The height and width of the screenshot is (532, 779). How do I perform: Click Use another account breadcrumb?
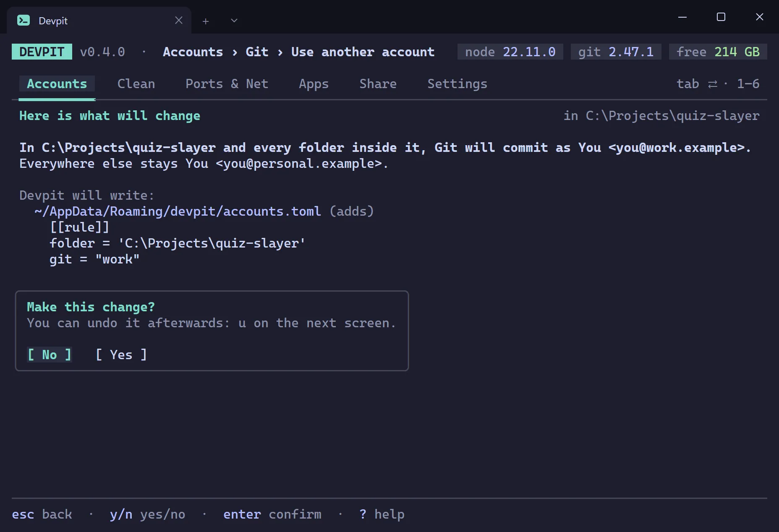click(363, 52)
